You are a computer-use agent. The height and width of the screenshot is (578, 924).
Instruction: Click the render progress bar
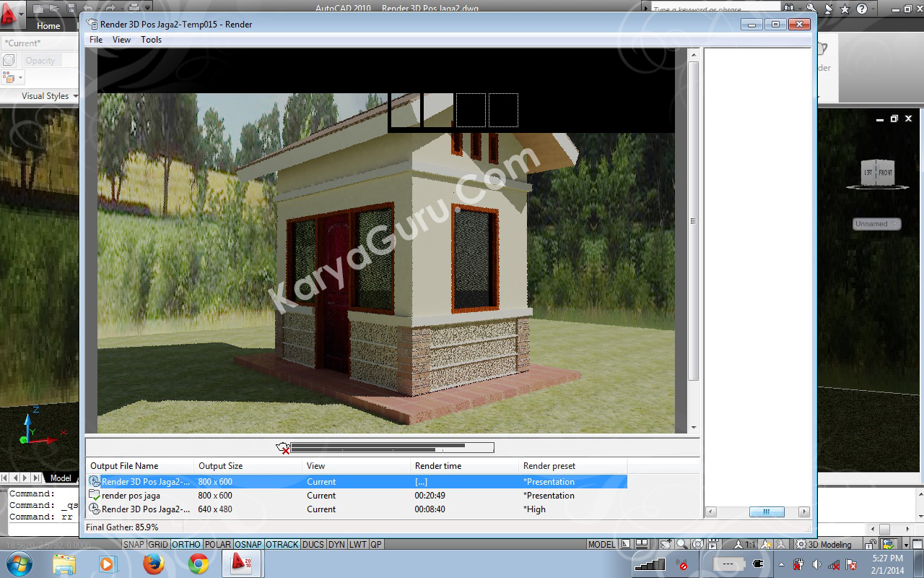392,448
